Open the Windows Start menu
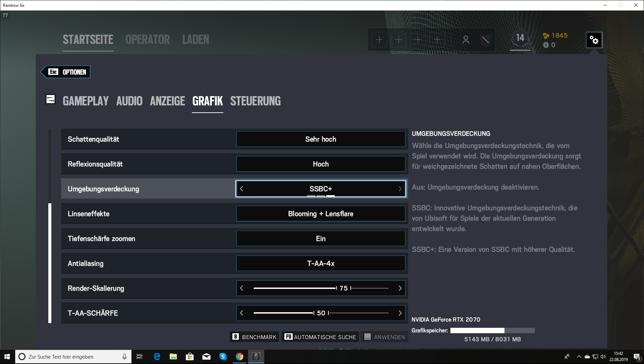Screen dimensions: 644x364 pyautogui.click(x=7, y=357)
